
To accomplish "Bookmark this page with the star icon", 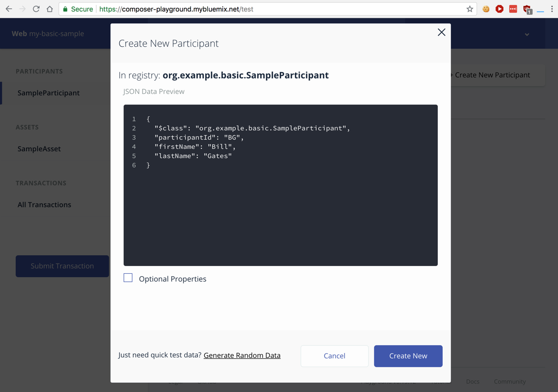I will (x=469, y=9).
